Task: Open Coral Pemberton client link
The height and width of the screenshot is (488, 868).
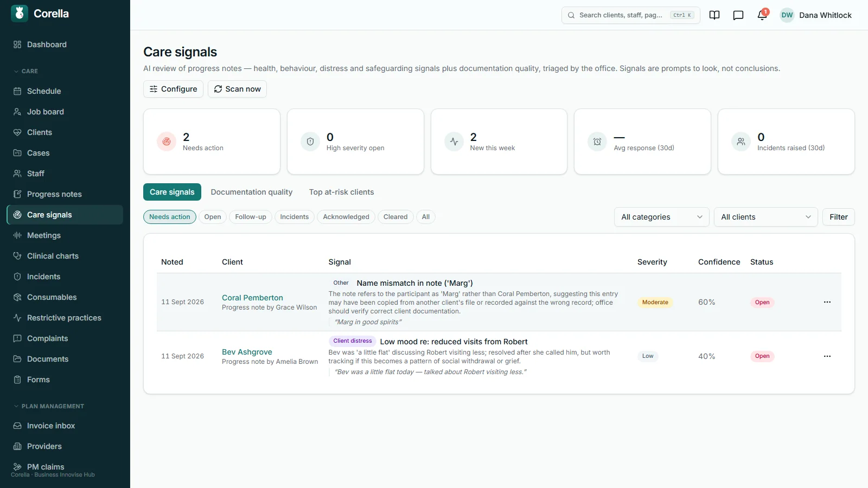Action: (252, 298)
